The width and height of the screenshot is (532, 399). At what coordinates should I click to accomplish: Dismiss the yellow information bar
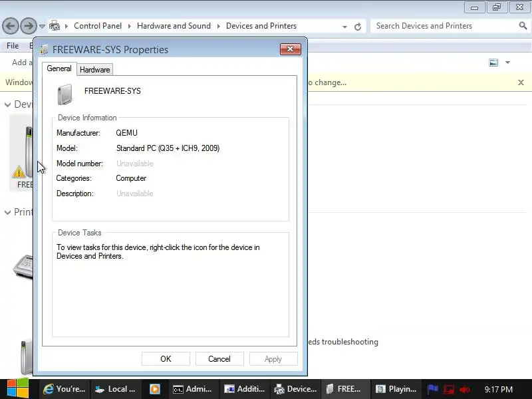point(521,82)
